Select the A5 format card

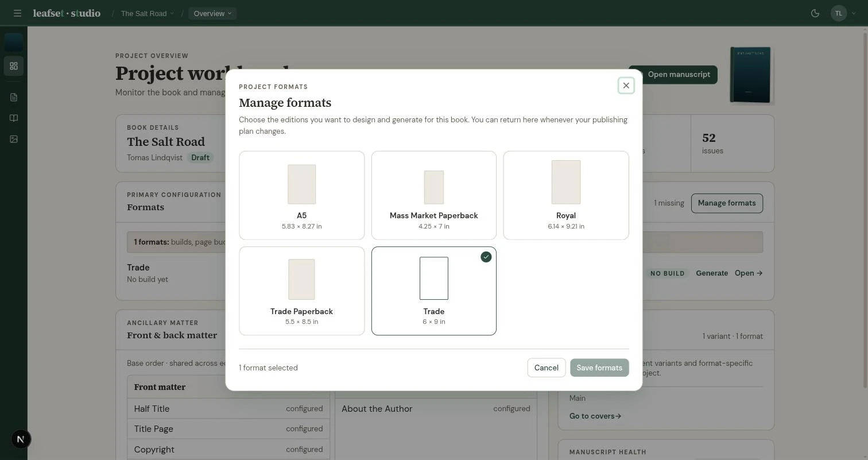(302, 195)
